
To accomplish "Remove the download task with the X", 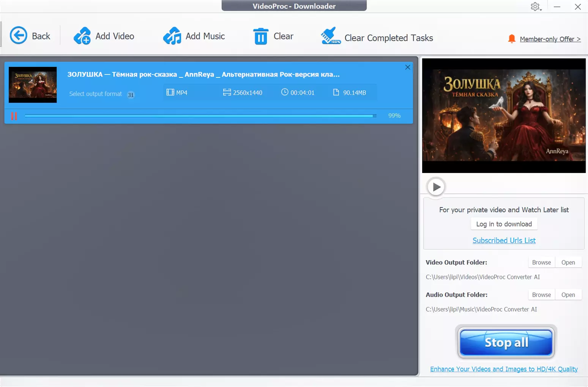I will [x=407, y=67].
